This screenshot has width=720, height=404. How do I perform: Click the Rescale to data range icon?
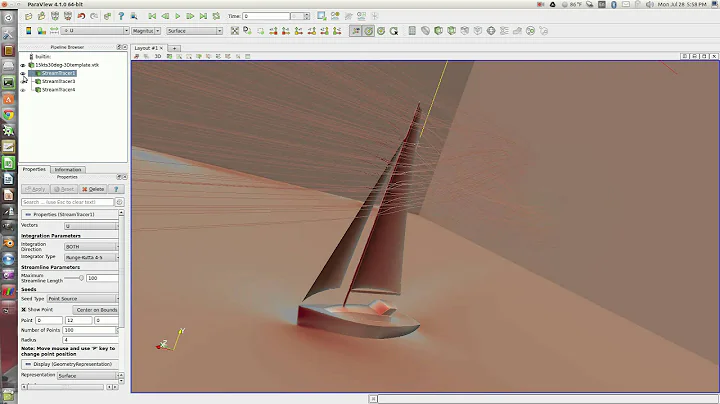tap(54, 31)
